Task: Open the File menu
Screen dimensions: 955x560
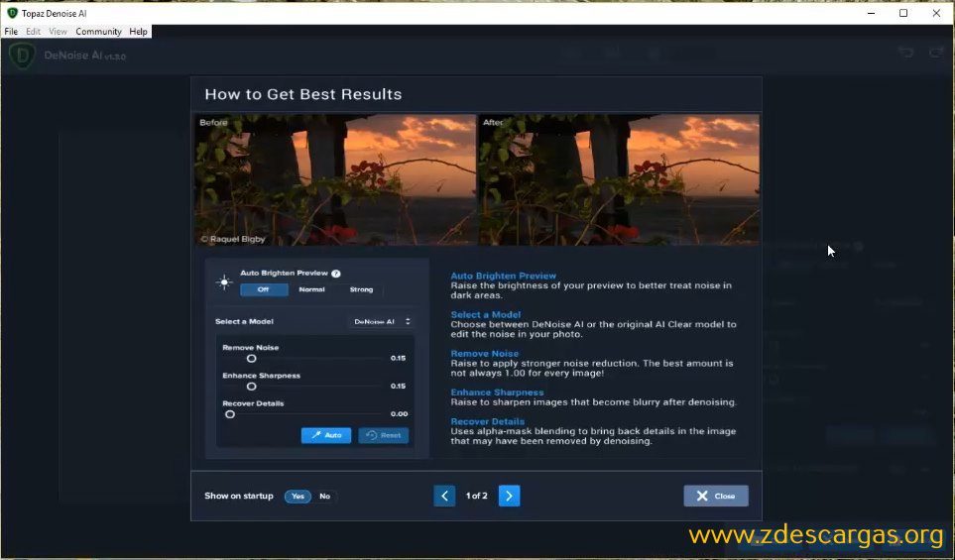Action: tap(11, 31)
